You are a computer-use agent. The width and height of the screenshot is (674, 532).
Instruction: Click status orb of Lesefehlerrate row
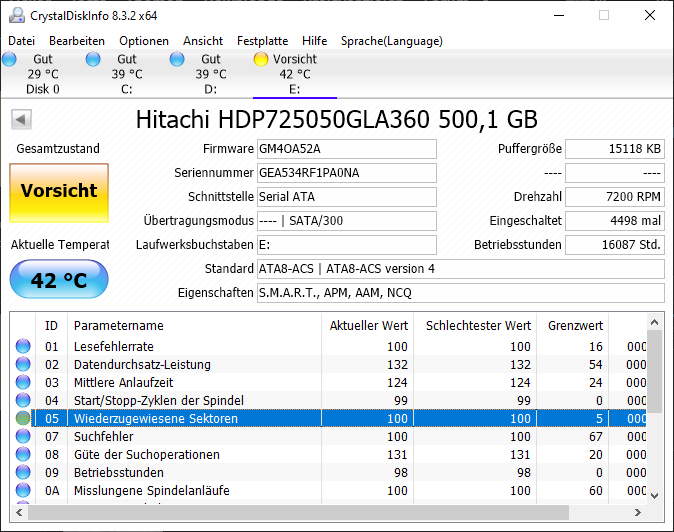click(23, 346)
